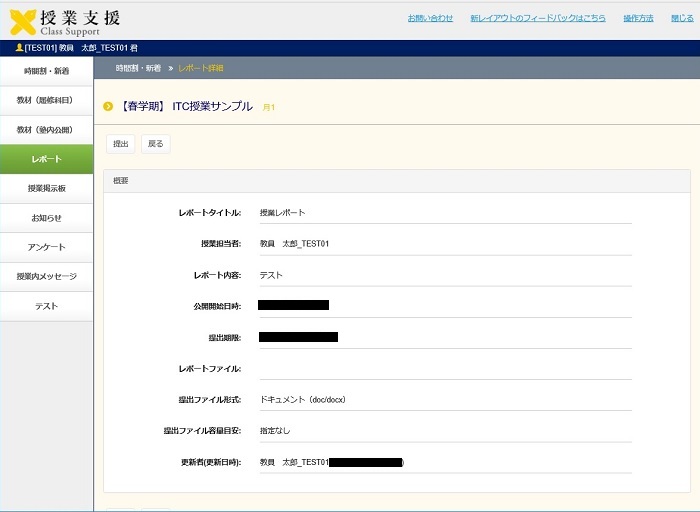Click the user profile icon beside TEST01
This screenshot has width=700, height=512.
[19, 48]
